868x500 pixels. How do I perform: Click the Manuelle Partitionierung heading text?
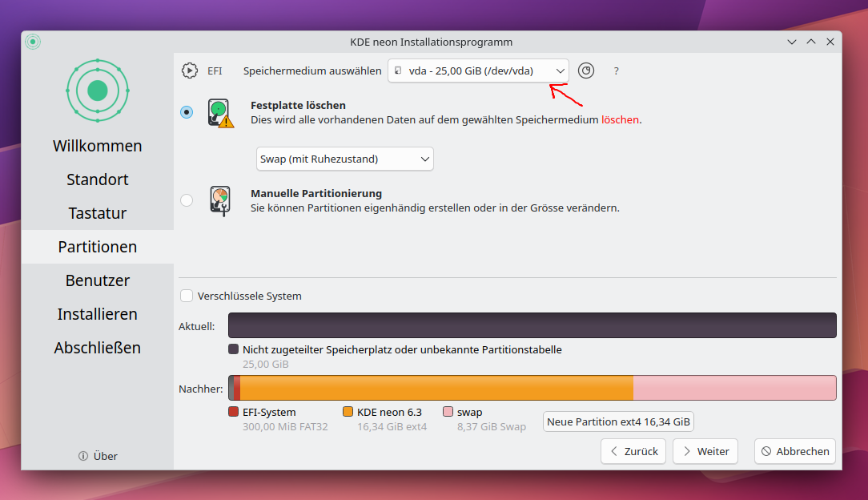[x=316, y=193]
